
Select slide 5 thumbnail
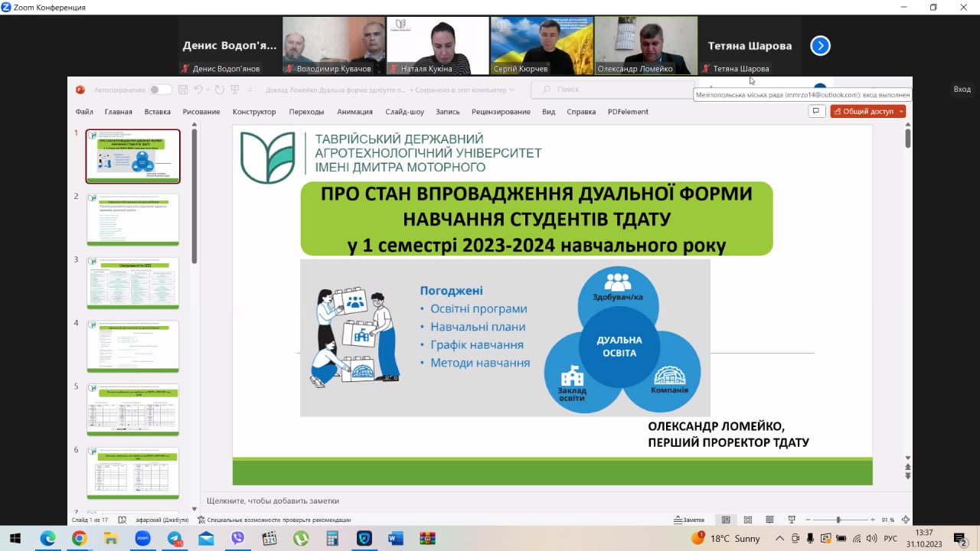point(133,410)
